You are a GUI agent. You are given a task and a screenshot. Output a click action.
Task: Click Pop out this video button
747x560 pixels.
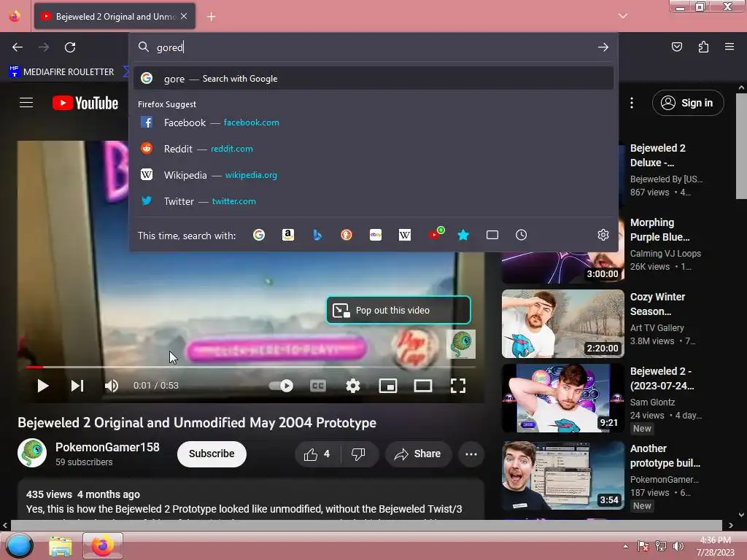click(399, 310)
